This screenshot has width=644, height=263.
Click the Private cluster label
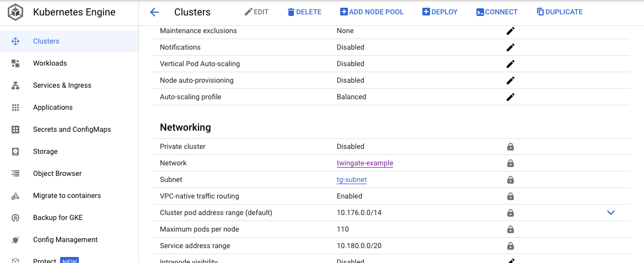pos(183,146)
